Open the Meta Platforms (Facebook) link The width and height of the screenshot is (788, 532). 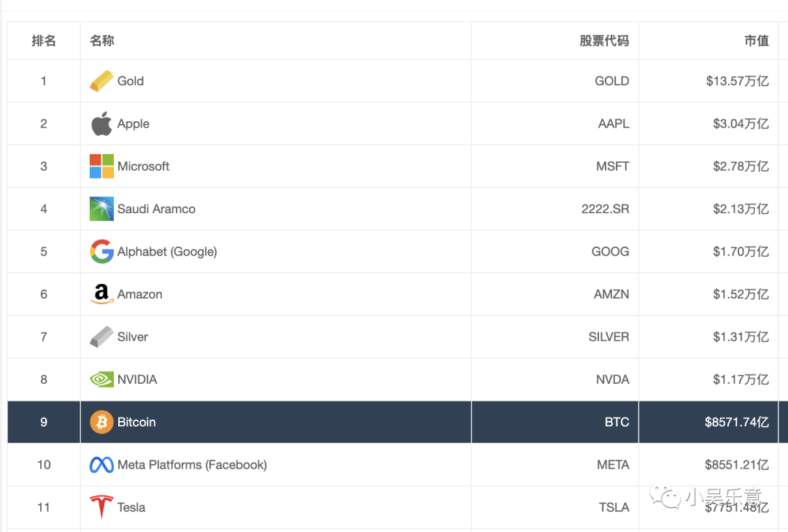[192, 465]
